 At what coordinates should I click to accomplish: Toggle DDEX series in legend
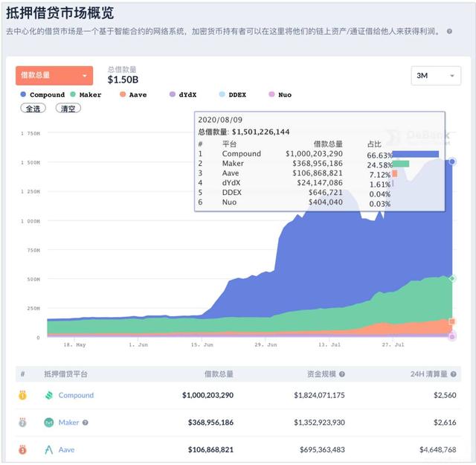tap(233, 94)
